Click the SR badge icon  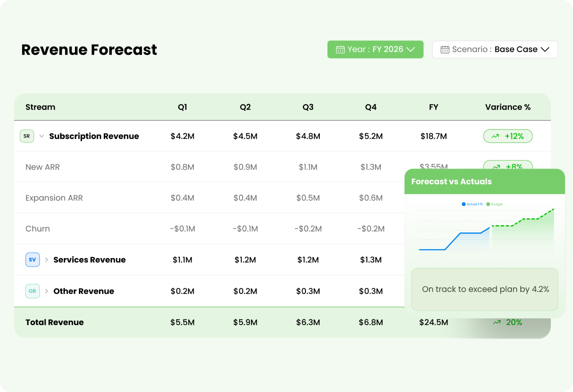tap(27, 136)
